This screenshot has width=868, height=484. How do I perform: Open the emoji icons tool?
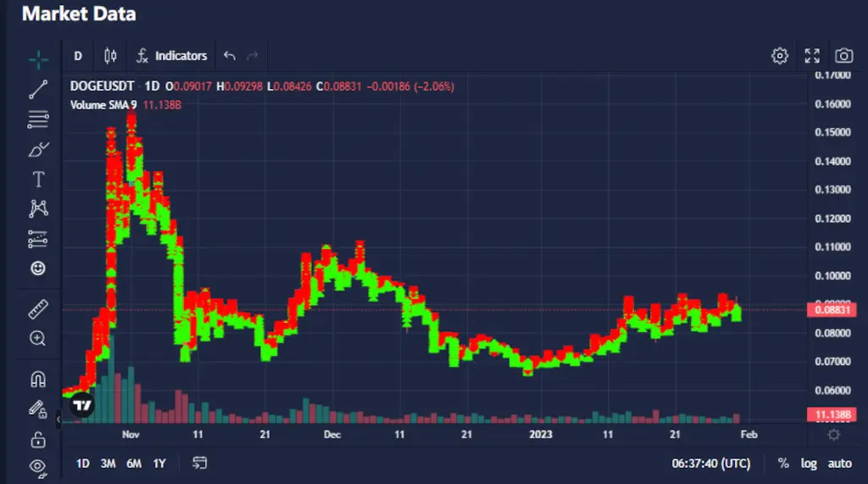[x=38, y=269]
